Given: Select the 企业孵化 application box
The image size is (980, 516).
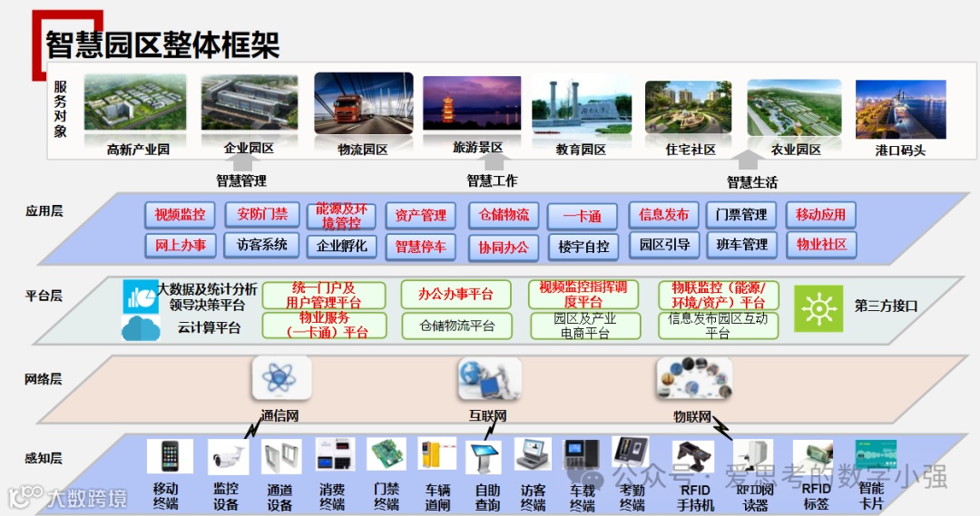Looking at the screenshot, I should pos(341,246).
